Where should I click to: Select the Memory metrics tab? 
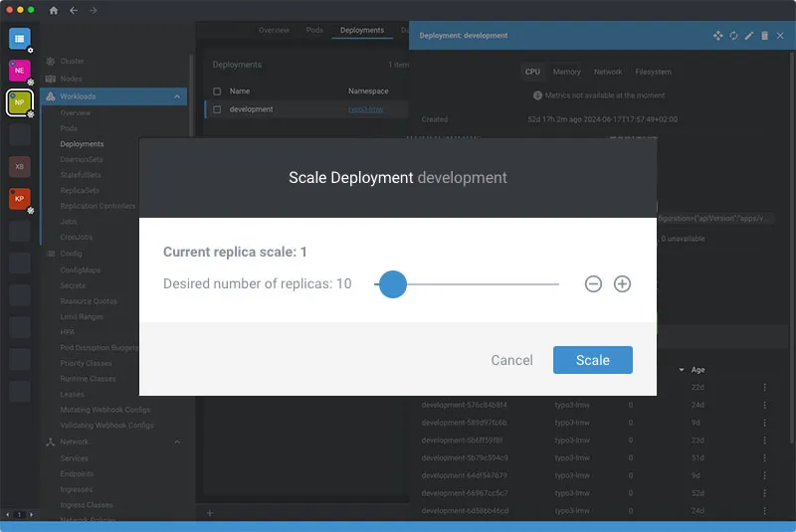(x=566, y=72)
